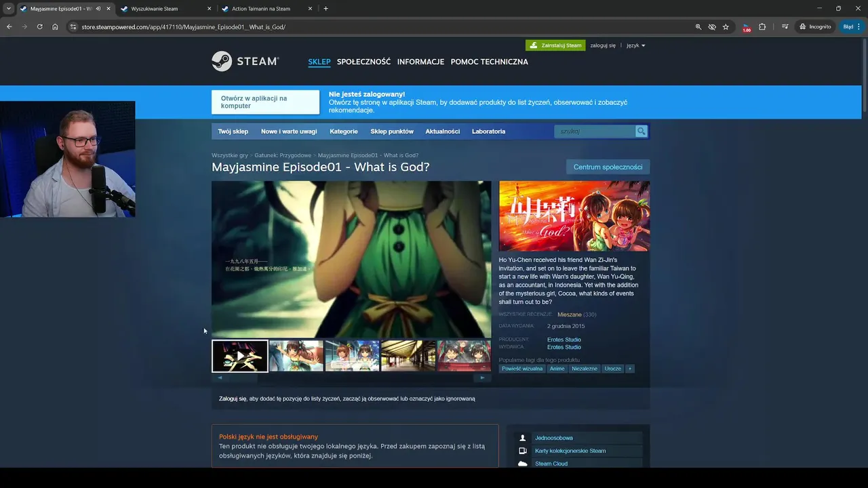Open Erotes Studio publisher link
Viewport: 868px width, 488px height.
click(x=564, y=347)
